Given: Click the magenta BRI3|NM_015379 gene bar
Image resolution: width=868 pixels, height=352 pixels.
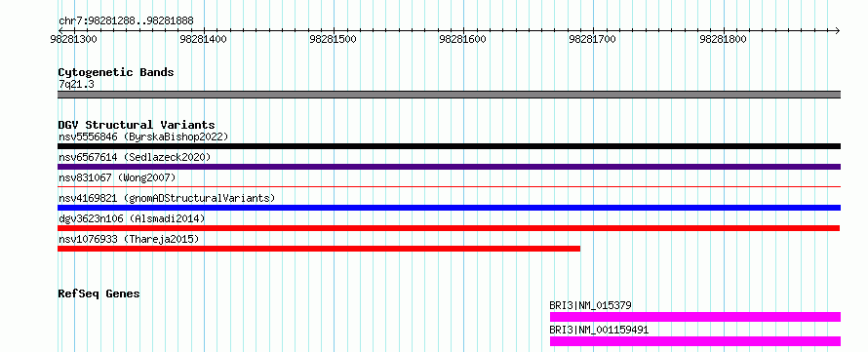Looking at the screenshot, I should click(695, 317).
